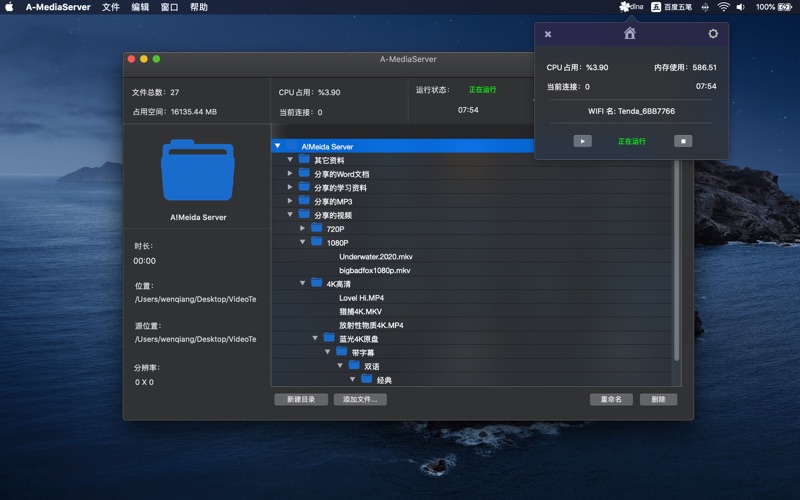Click the 分享的MP3 folder icon
Viewport: 800px width, 500px height.
click(304, 201)
